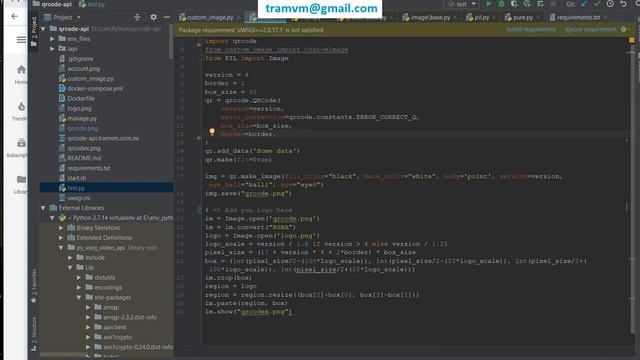Open the Favorites tool window star tab
The width and height of the screenshot is (640, 360).
click(34, 286)
